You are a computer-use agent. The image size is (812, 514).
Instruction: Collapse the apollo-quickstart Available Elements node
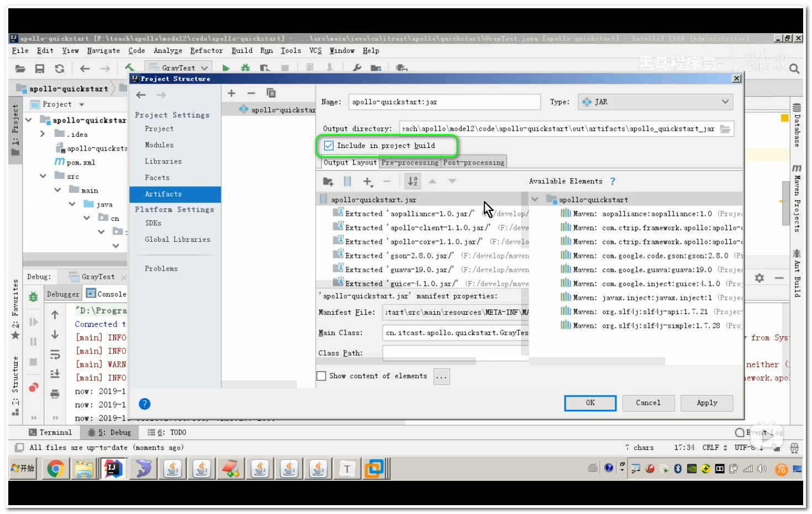coord(534,199)
